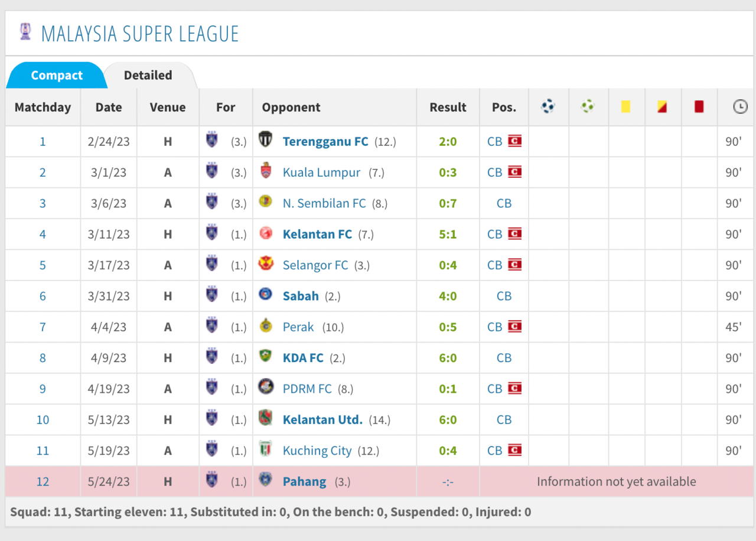This screenshot has height=541, width=756.
Task: Click the red card column icon
Action: (x=699, y=107)
